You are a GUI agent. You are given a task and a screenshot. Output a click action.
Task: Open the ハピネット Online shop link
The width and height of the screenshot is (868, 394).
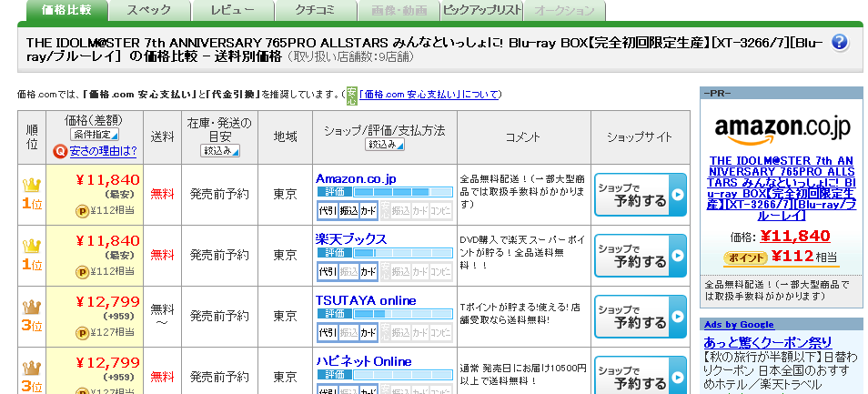pos(364,361)
